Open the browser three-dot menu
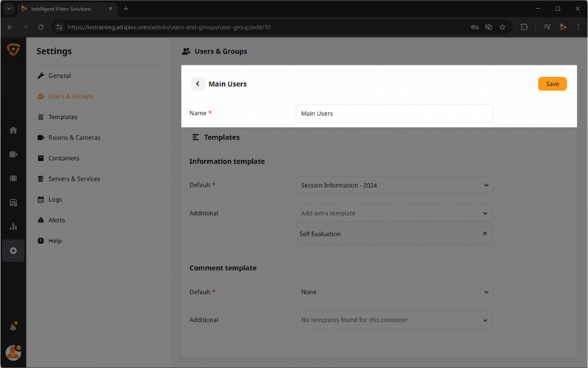 578,27
